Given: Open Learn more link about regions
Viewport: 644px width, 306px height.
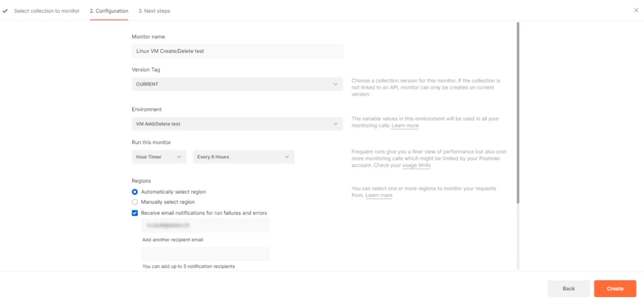Looking at the screenshot, I should click(x=379, y=195).
